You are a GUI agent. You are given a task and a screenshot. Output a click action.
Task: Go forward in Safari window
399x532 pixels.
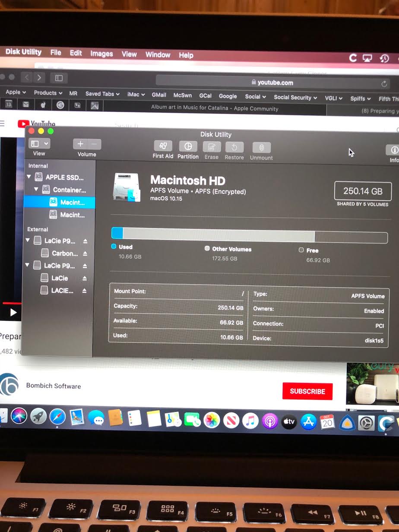39,77
